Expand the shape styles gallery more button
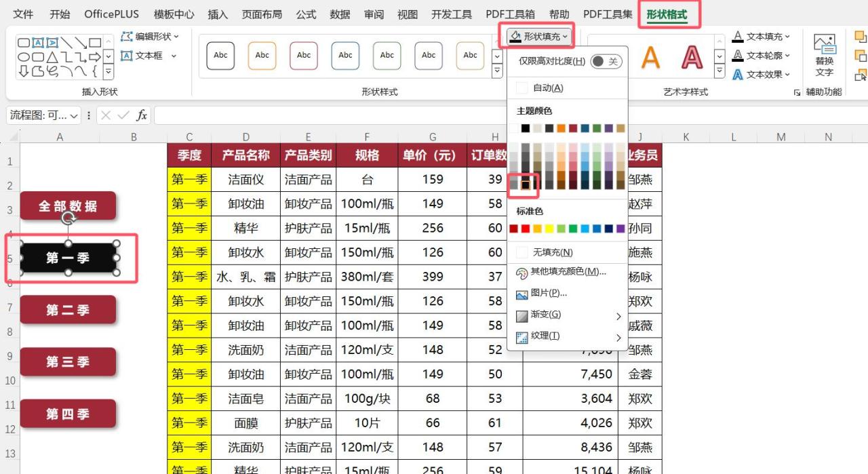Image resolution: width=868 pixels, height=474 pixels. [x=497, y=71]
